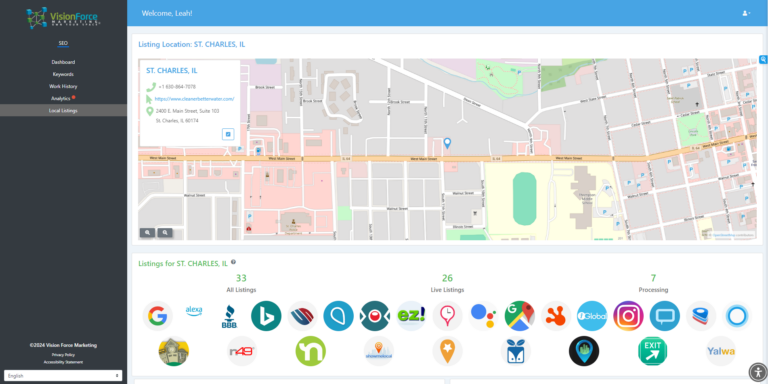
Task: Open the Google Assistant listing icon
Action: [x=483, y=316]
